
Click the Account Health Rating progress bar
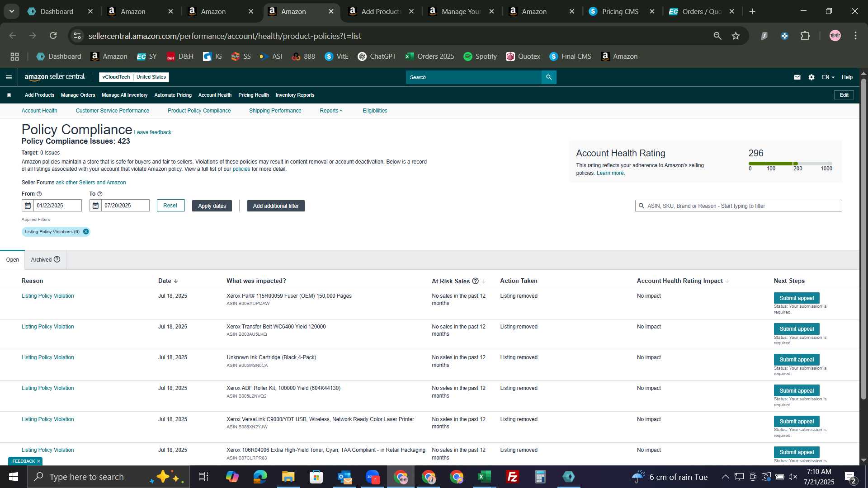(x=790, y=164)
